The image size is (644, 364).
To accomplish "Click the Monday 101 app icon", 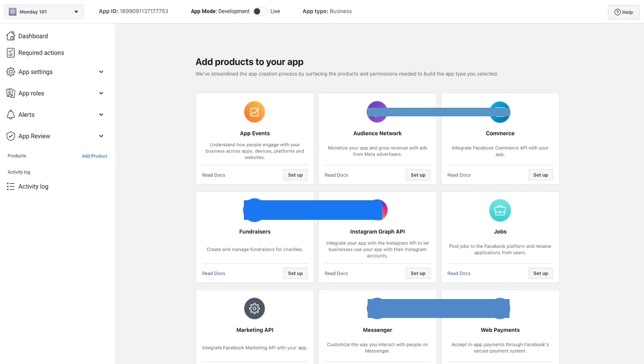I will pyautogui.click(x=12, y=12).
